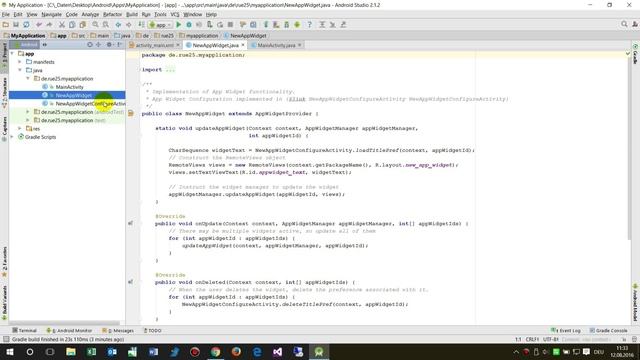
Task: Click the Replace toolbar icon
Action: coord(105,25)
